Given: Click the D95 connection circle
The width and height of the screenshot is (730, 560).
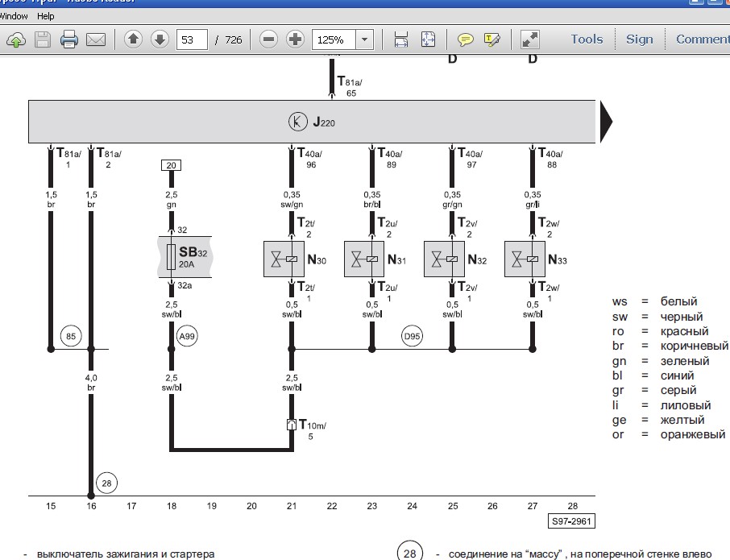Looking at the screenshot, I should coord(412,336).
